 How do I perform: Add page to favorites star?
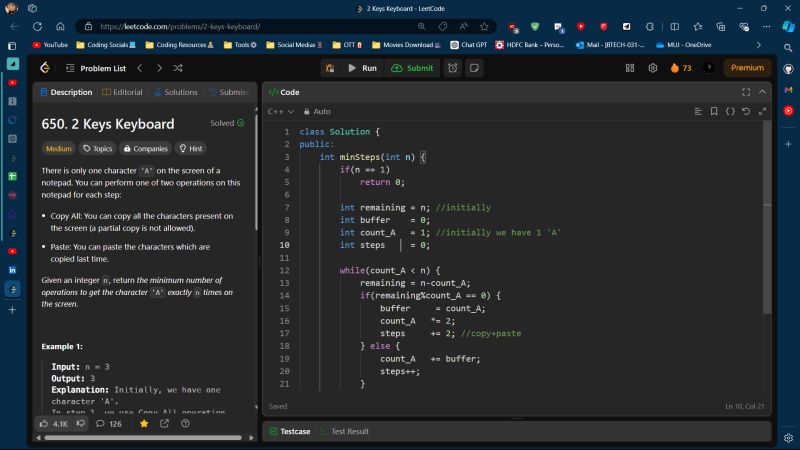[484, 27]
